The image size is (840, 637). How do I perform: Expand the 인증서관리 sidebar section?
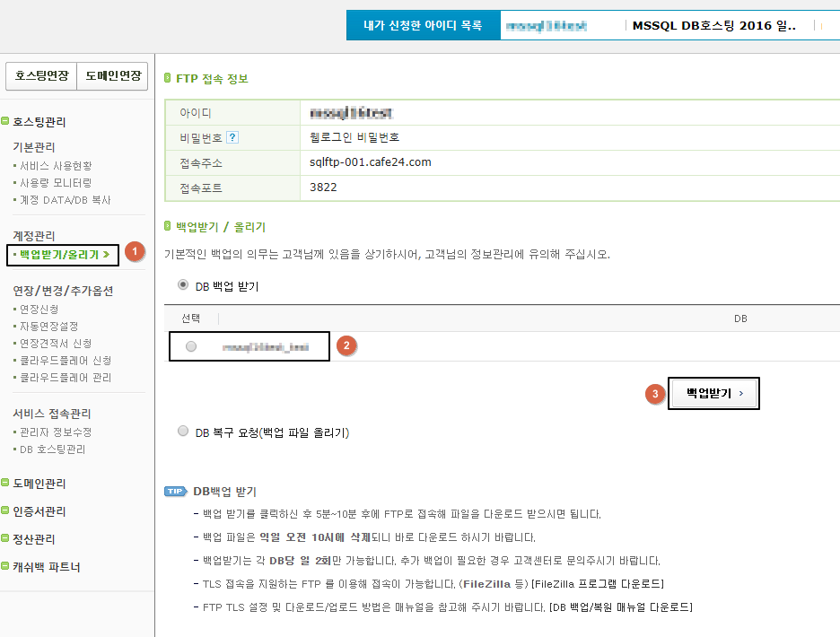point(39,511)
